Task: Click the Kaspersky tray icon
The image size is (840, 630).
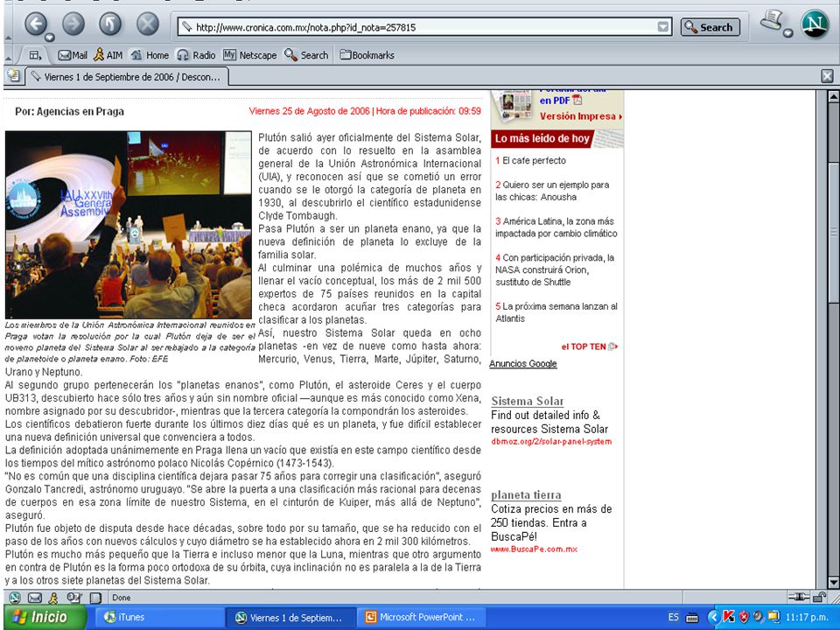Action: coord(729,617)
